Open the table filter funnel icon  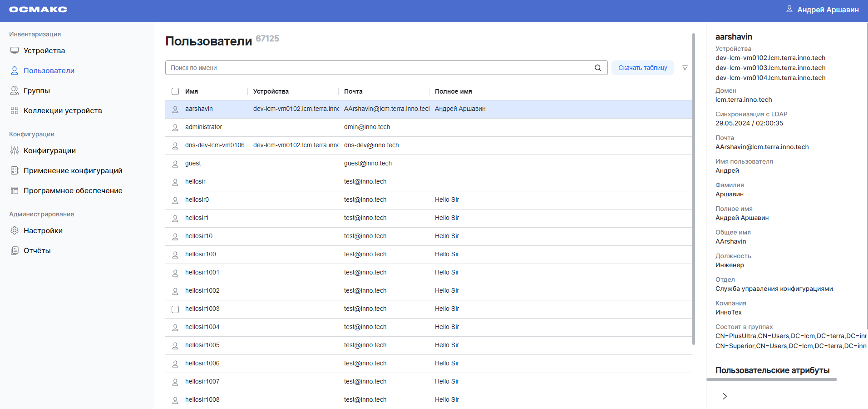pyautogui.click(x=685, y=68)
